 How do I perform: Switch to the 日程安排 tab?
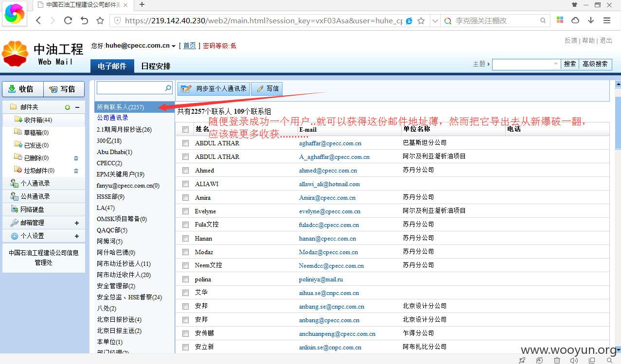pyautogui.click(x=156, y=66)
